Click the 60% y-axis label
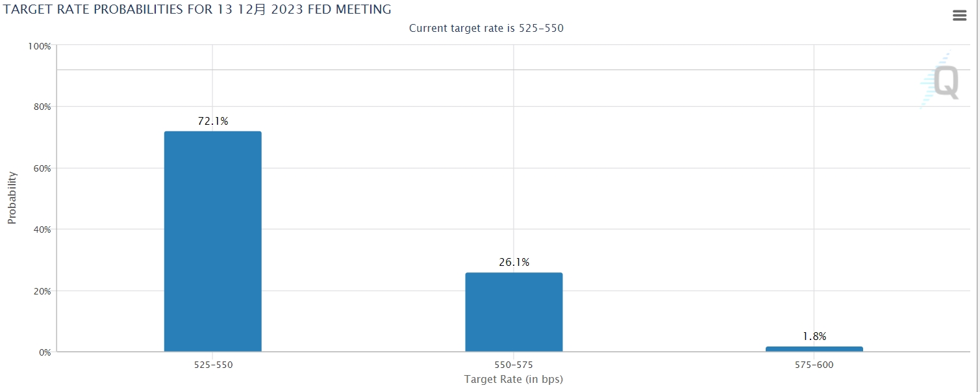980x392 pixels. coord(42,168)
